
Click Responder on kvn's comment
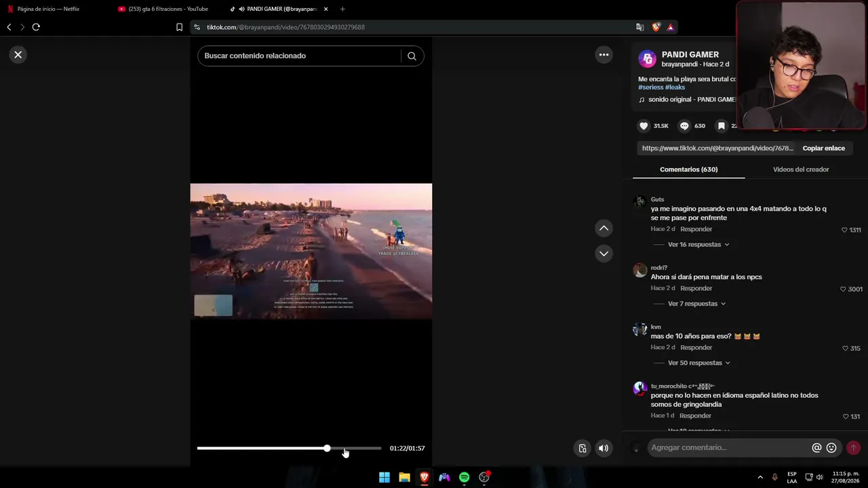point(696,348)
